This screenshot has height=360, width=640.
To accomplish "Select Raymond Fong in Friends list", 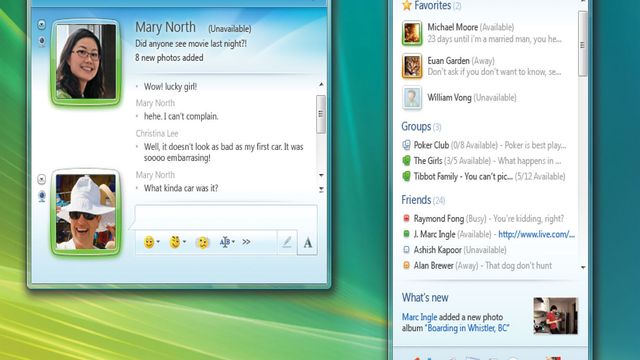I will pos(489,219).
